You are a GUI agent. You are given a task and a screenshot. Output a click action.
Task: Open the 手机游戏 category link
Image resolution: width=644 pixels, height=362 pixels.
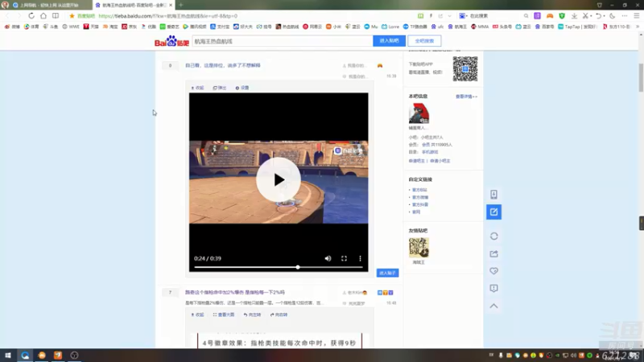click(x=430, y=152)
